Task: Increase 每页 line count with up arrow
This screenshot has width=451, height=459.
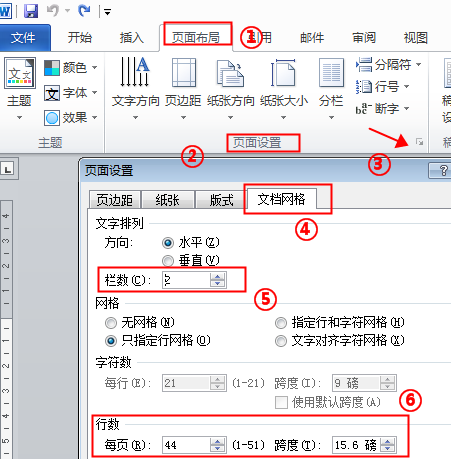Action: (218, 441)
